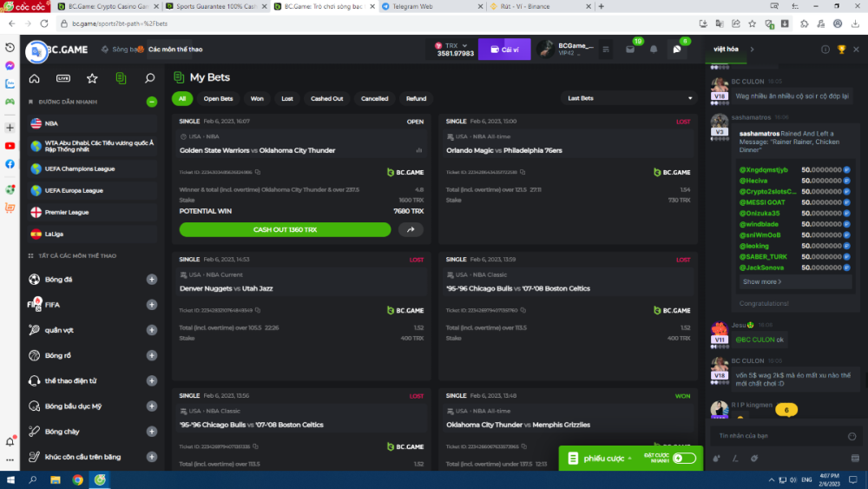Open the home icon in sports sidebar
This screenshot has width=868, height=489.
point(35,78)
